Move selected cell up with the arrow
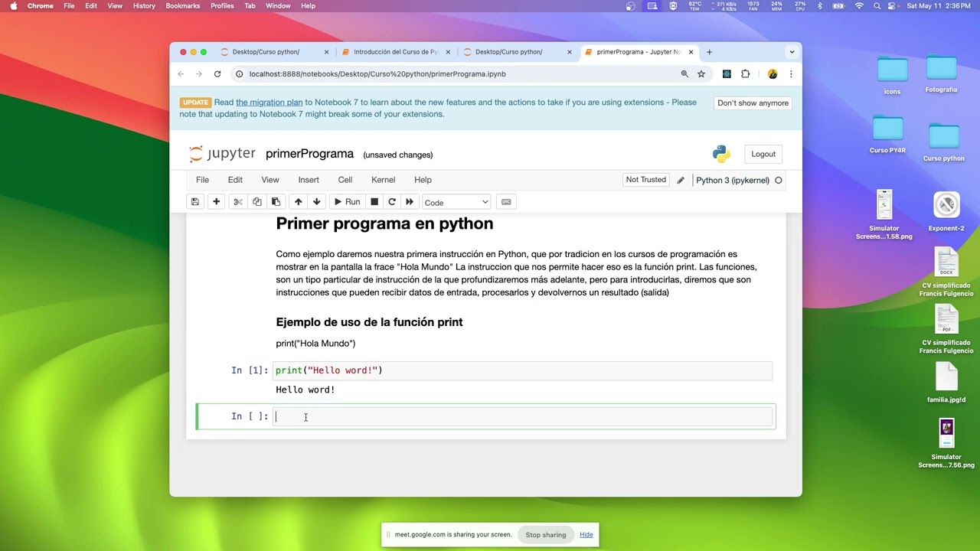The width and height of the screenshot is (980, 551). click(299, 202)
